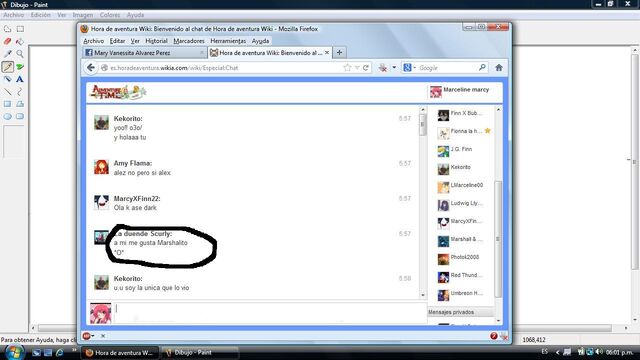The height and width of the screenshot is (360, 640).
Task: Click Firefox back navigation arrow
Action: coord(91,68)
